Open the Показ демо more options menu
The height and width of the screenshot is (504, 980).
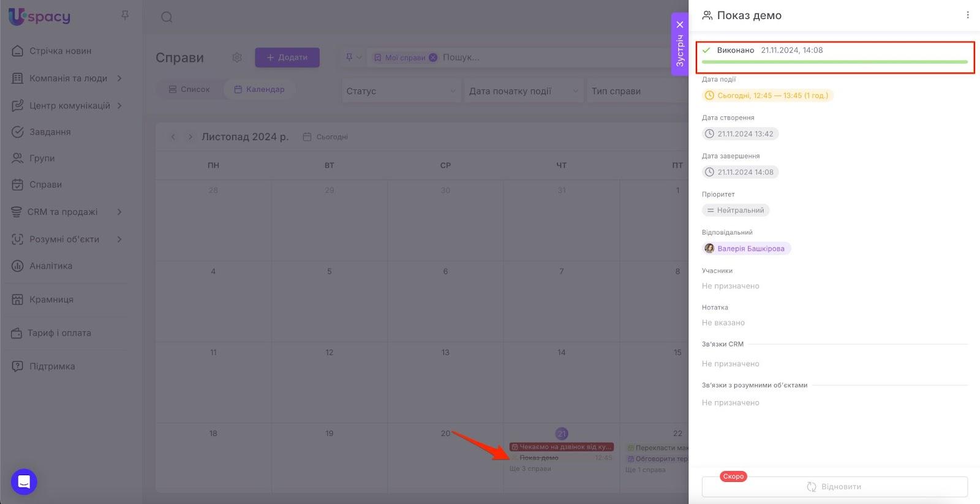click(x=968, y=15)
